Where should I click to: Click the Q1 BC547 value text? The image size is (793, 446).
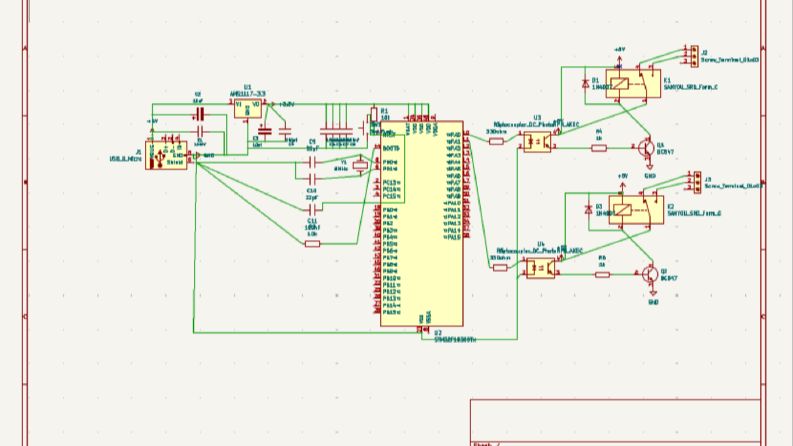665,152
